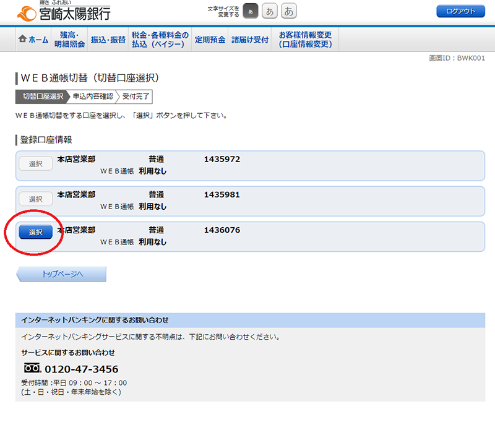Open お客様情報変更 menu
Image resolution: width=495 pixels, height=448 pixels.
pyautogui.click(x=305, y=40)
